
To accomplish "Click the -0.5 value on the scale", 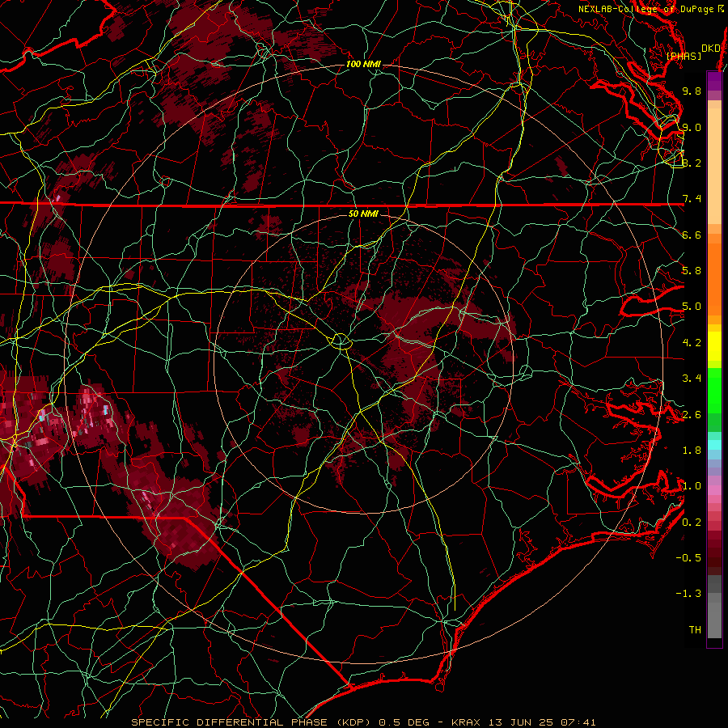I will point(688,558).
